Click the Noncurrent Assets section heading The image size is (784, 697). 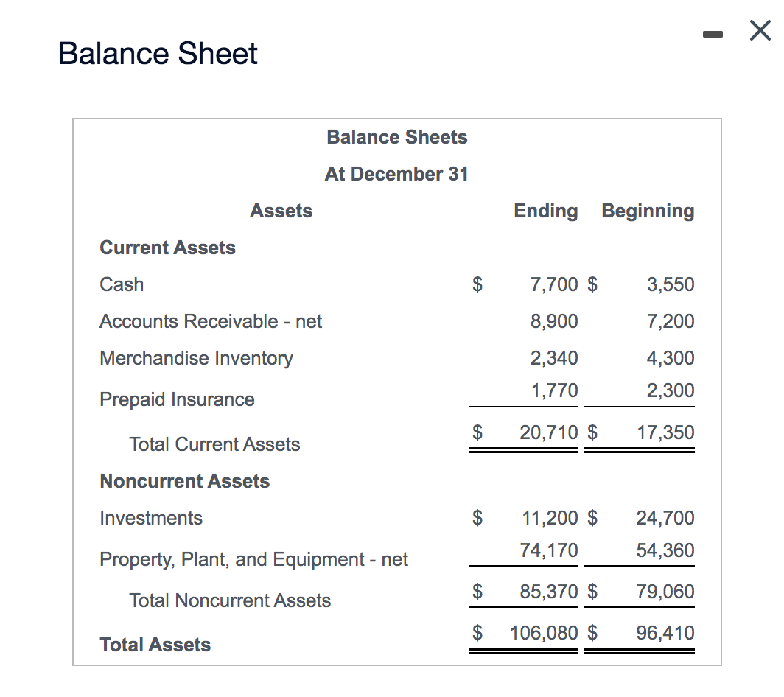click(x=184, y=481)
